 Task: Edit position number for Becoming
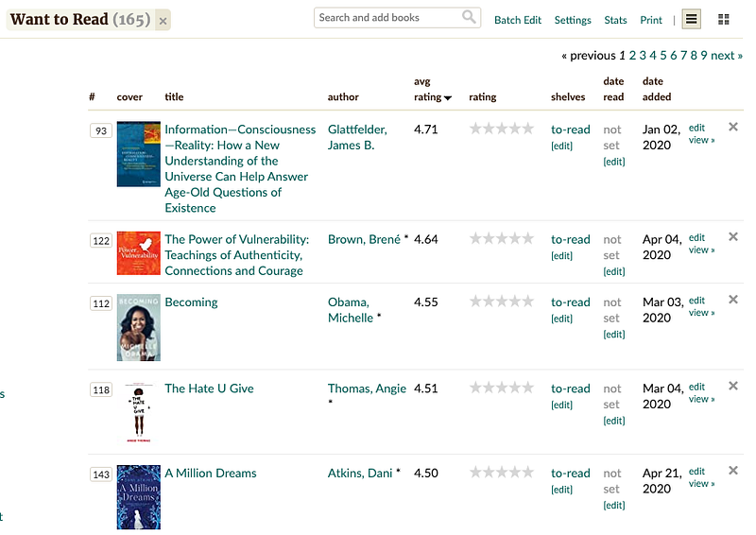point(101,303)
